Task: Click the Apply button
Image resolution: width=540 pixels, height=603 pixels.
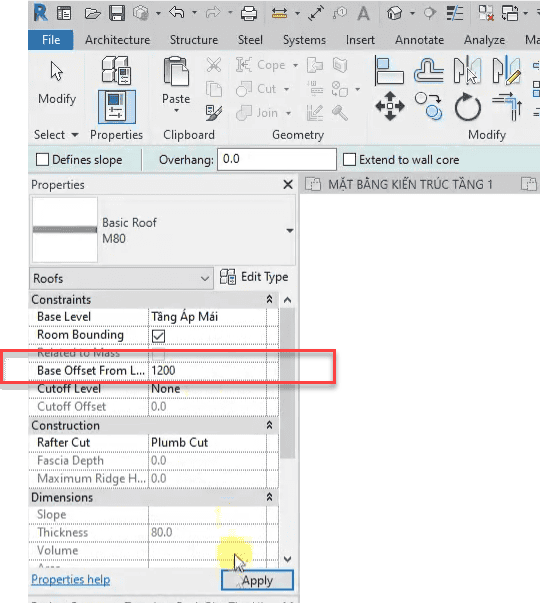Action: (257, 580)
